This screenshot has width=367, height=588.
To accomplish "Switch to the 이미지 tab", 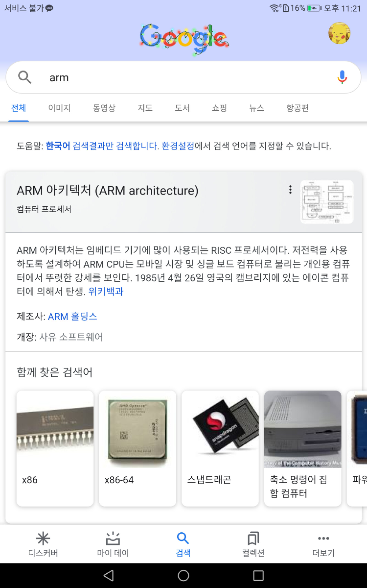I will pos(59,108).
